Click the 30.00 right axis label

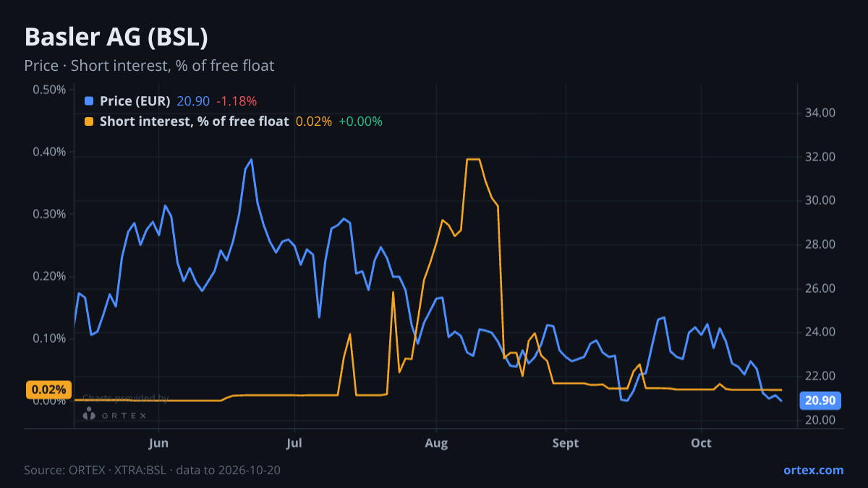pyautogui.click(x=820, y=200)
